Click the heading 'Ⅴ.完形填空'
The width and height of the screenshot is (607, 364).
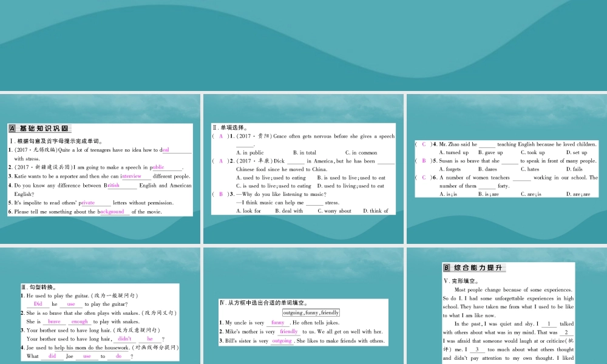461,281
